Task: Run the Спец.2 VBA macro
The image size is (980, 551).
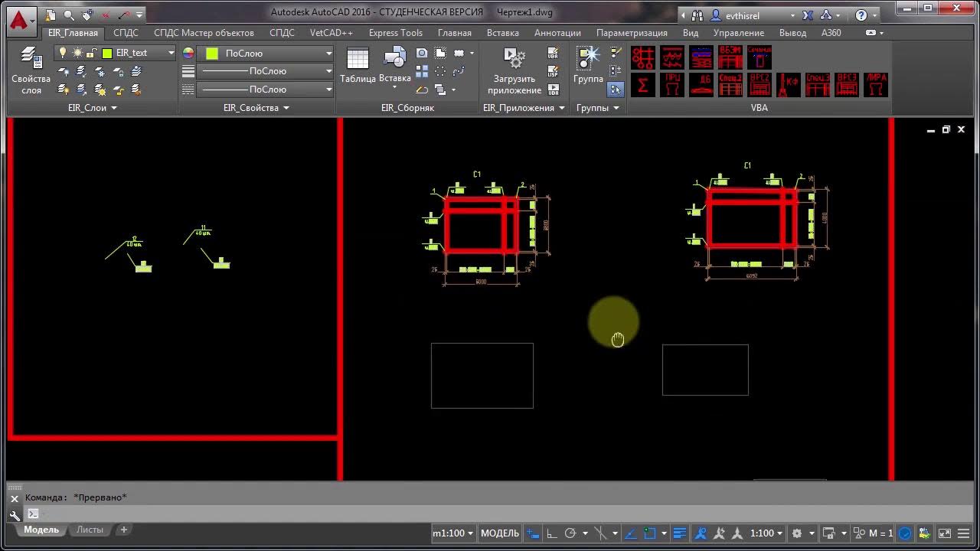Action: (730, 85)
